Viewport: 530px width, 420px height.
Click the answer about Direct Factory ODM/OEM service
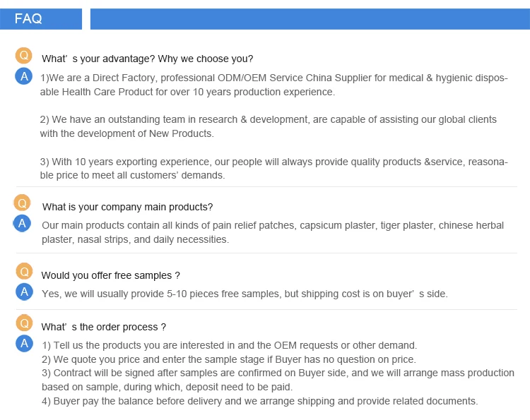[x=273, y=85]
